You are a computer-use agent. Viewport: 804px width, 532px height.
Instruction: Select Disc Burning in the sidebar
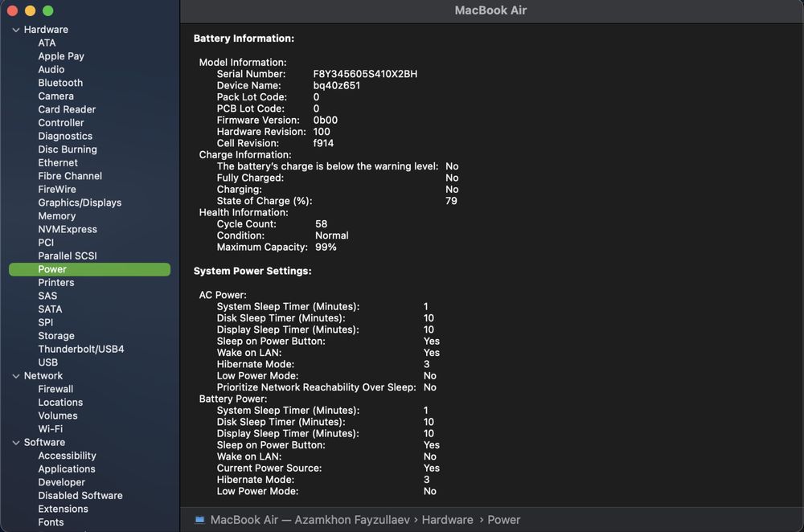(68, 149)
